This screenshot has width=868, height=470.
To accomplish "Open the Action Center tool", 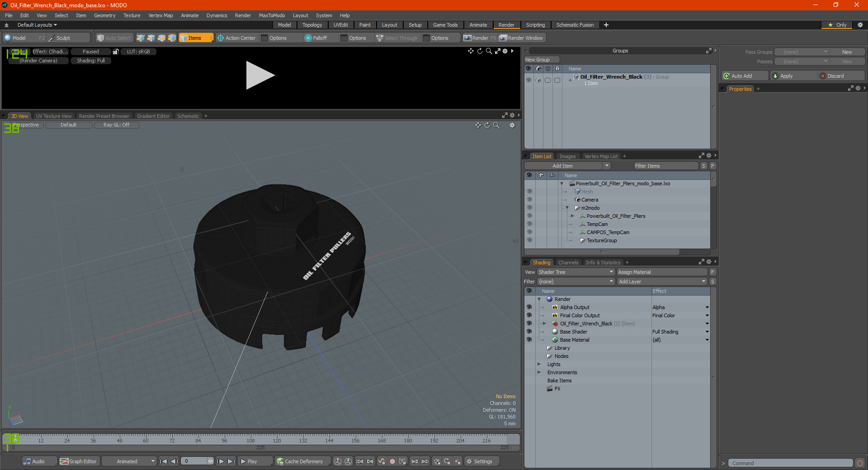I will pos(236,38).
